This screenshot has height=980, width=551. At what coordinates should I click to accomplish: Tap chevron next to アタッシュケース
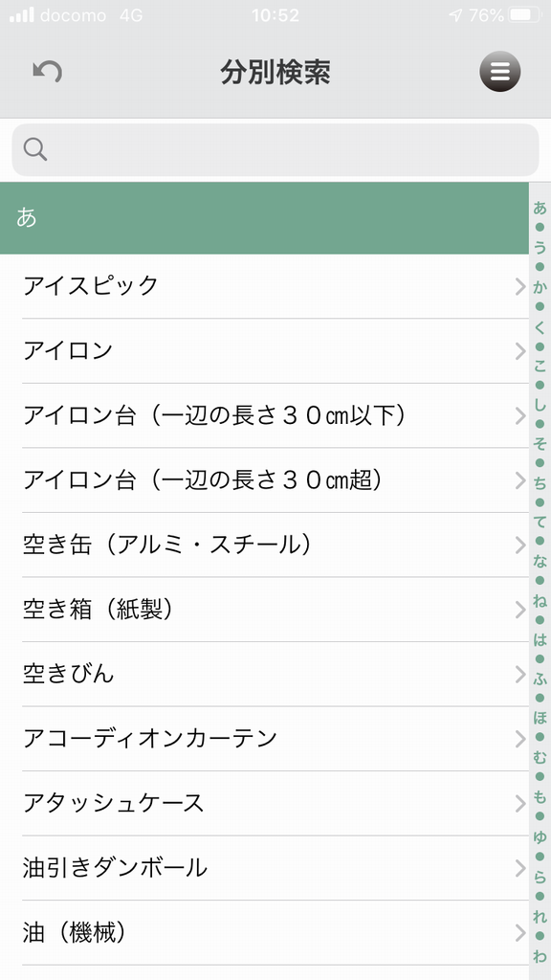520,804
